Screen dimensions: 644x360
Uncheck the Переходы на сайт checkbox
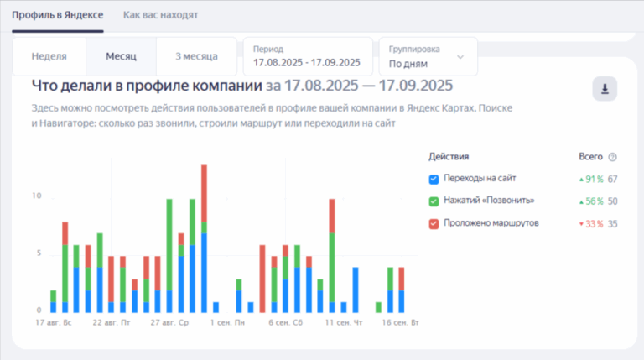pyautogui.click(x=434, y=180)
